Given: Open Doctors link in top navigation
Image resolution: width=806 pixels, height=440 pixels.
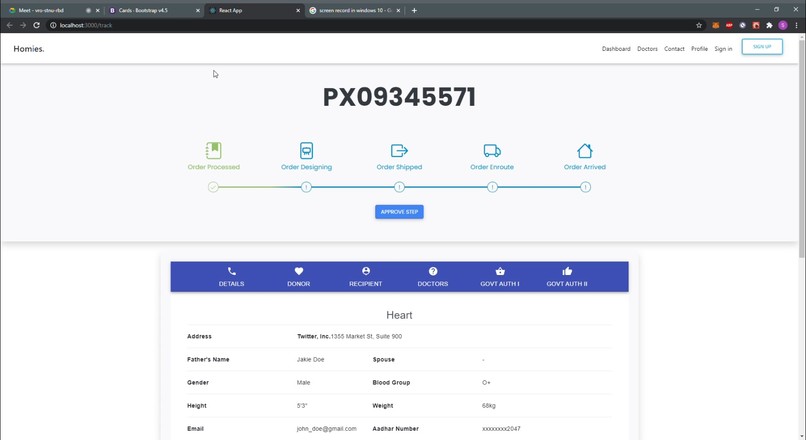Looking at the screenshot, I should coord(647,49).
